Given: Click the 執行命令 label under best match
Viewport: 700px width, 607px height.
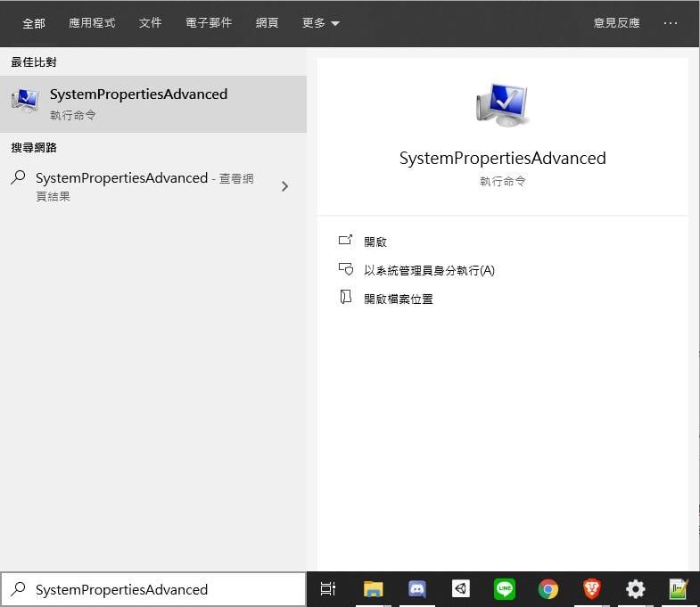Looking at the screenshot, I should coord(73,116).
